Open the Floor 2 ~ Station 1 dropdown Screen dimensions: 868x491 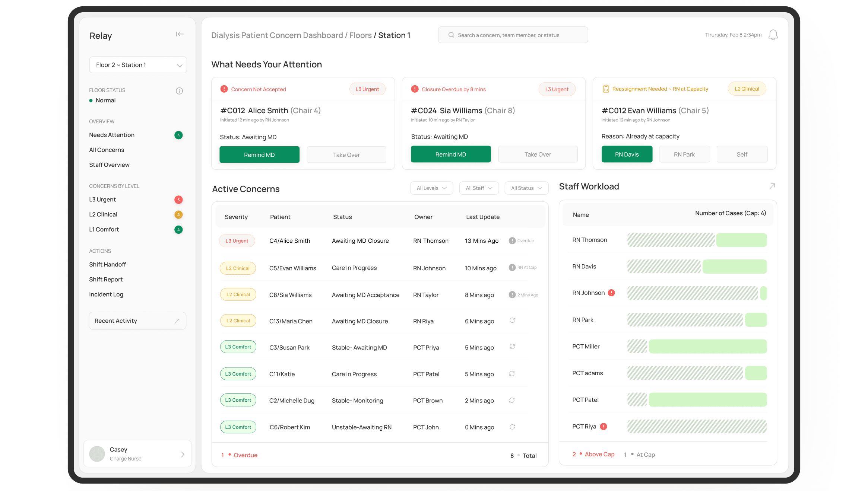pos(138,65)
